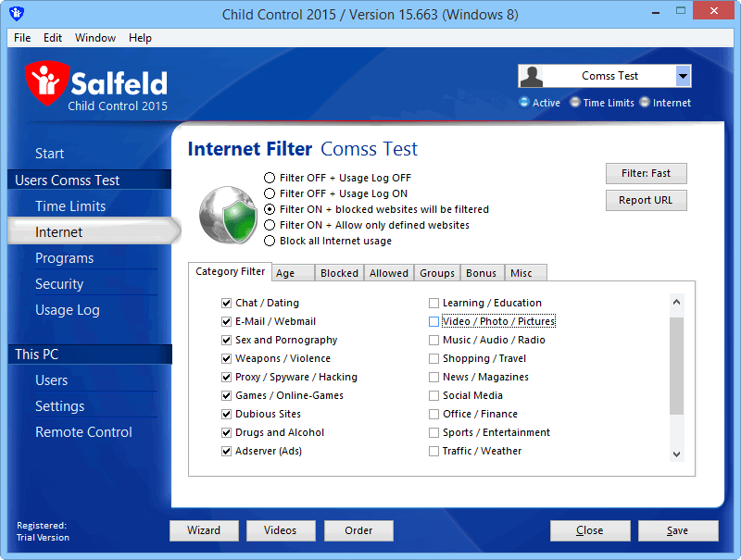Open the Window menu
This screenshot has height=560, width=741.
tap(95, 38)
